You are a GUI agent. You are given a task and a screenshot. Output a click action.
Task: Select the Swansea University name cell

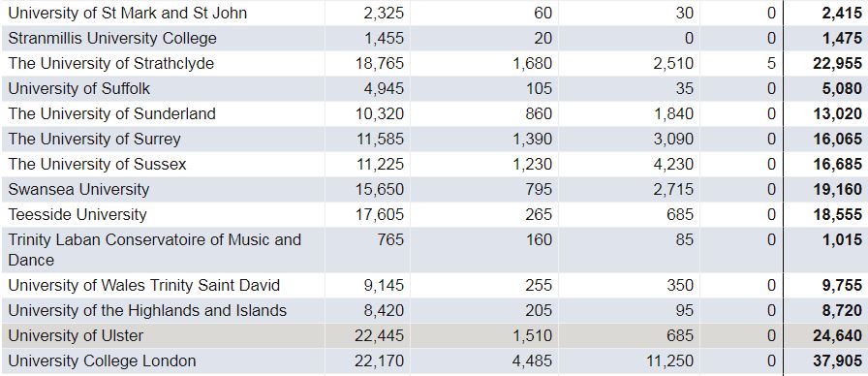(78, 189)
